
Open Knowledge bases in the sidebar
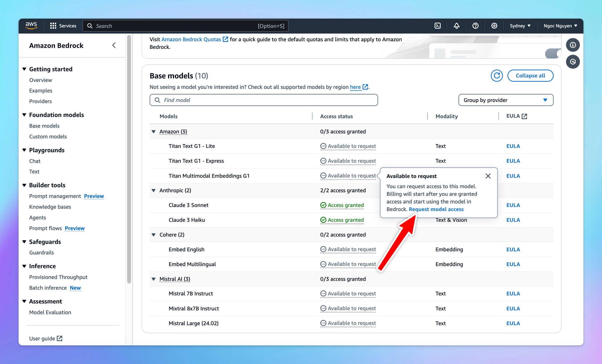pos(50,207)
